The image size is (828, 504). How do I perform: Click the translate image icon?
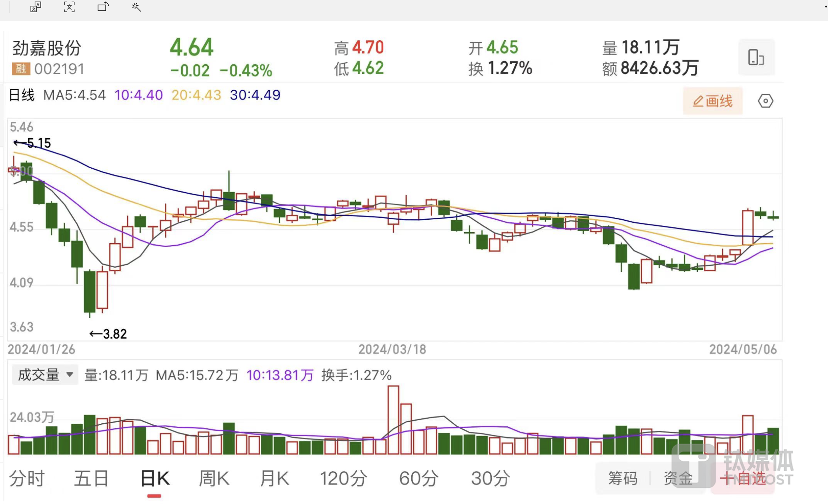tap(35, 7)
